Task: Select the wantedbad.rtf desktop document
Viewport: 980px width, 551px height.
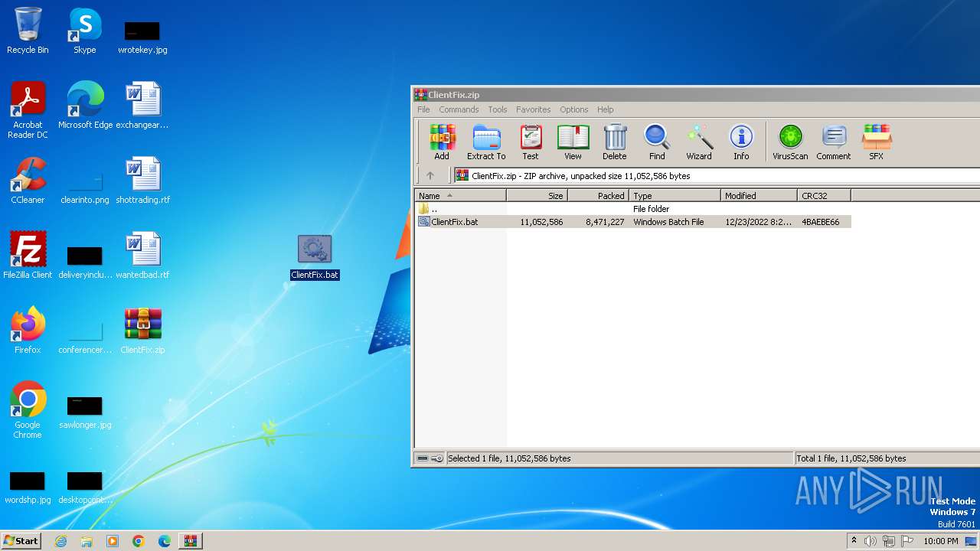Action: tap(142, 256)
